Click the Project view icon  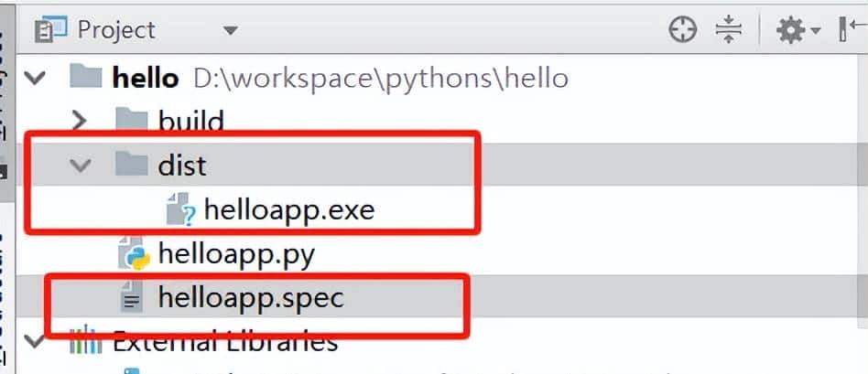tap(51, 29)
